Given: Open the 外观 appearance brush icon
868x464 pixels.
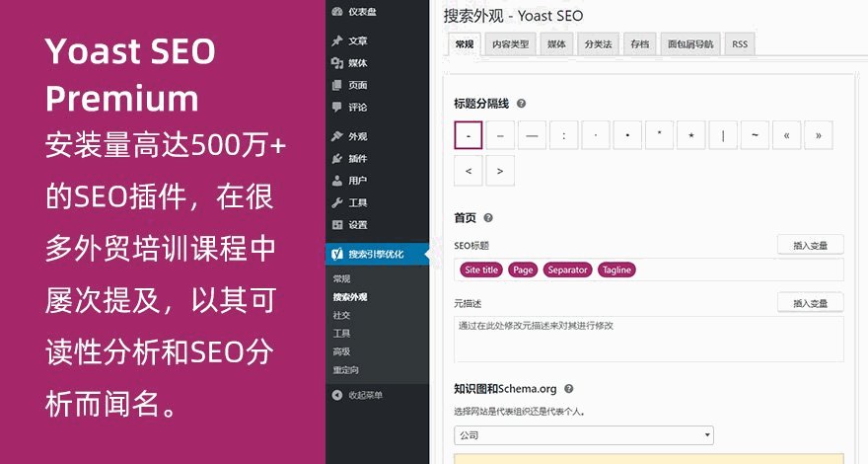Looking at the screenshot, I should click(x=337, y=136).
